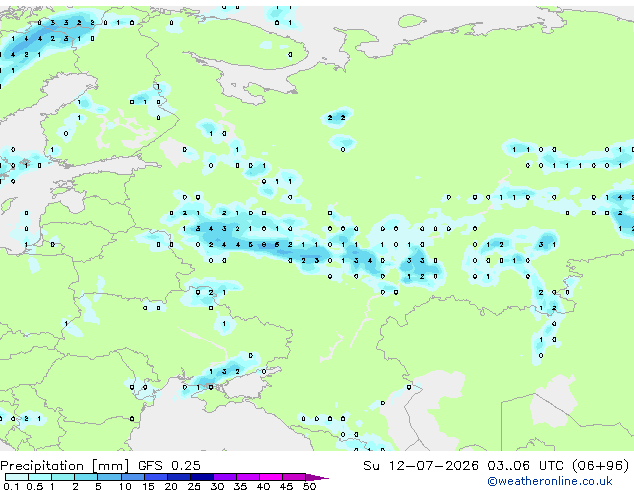Viewport: 634px width, 490px height.
Task: Click the legend label "20"
Action: [171, 486]
